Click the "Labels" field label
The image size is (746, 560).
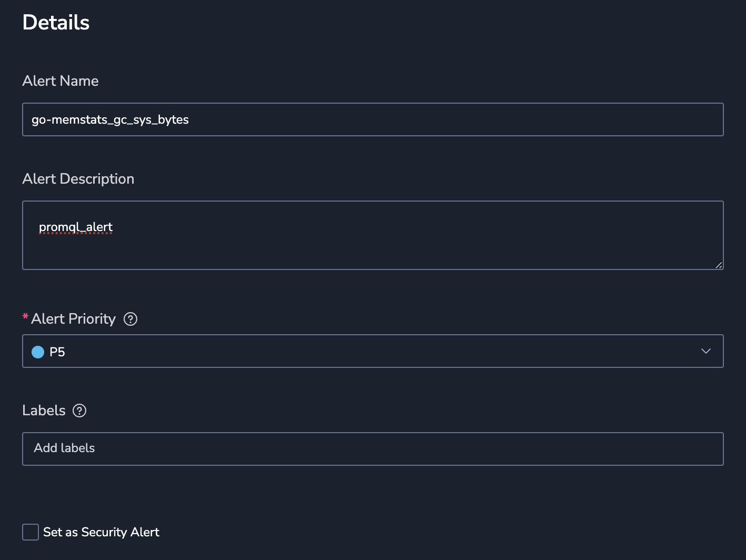pyautogui.click(x=44, y=411)
